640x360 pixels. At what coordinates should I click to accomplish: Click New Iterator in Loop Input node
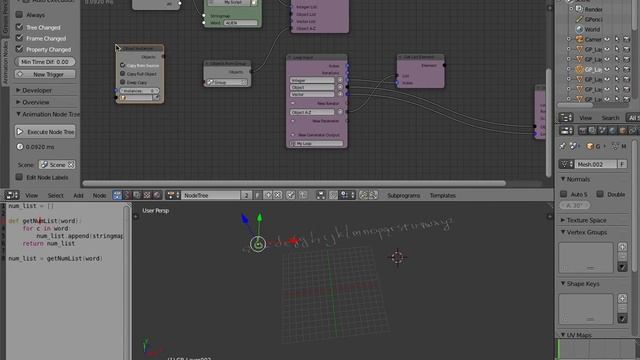[x=328, y=104]
